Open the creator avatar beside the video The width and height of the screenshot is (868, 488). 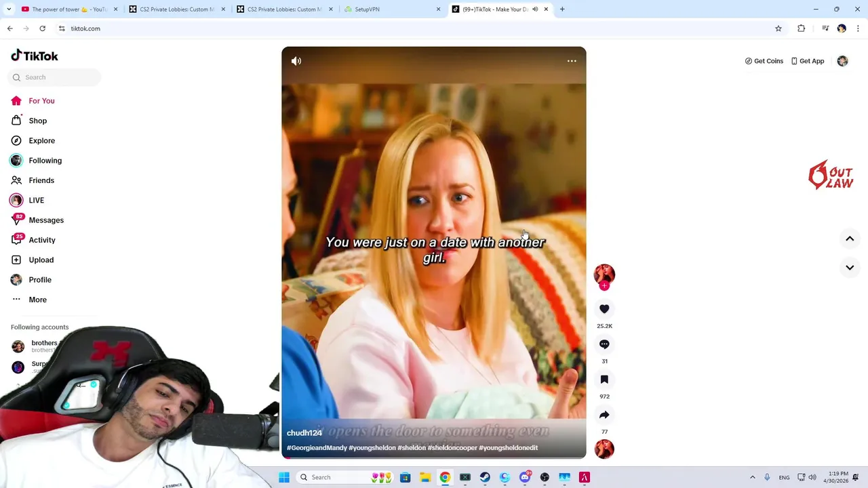click(x=604, y=274)
